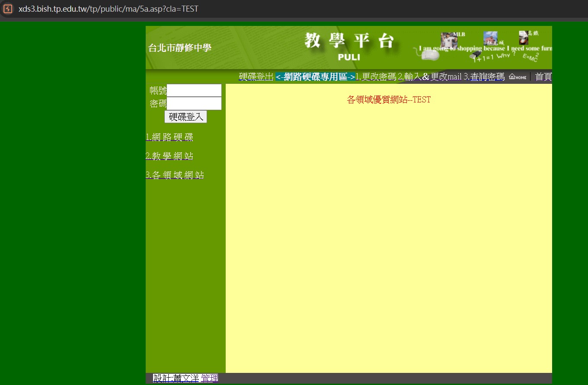The image size is (588, 385).
Task: Click the browser URL address text
Action: click(108, 9)
